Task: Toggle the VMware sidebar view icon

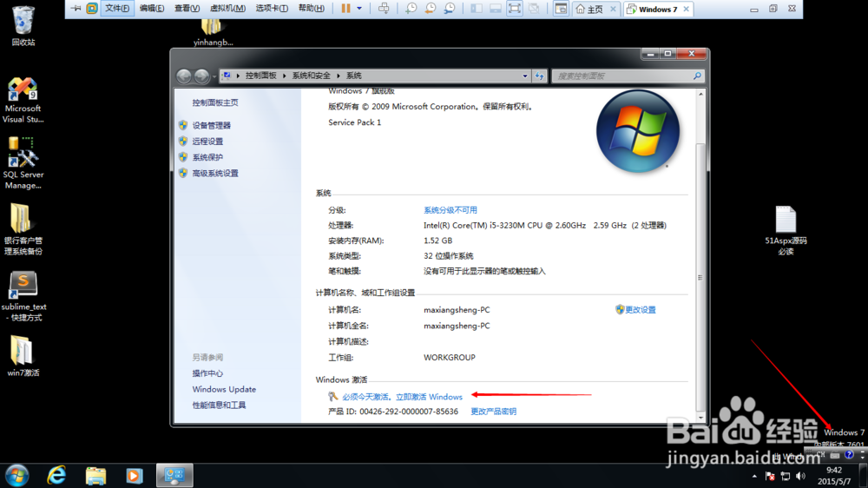Action: [476, 9]
